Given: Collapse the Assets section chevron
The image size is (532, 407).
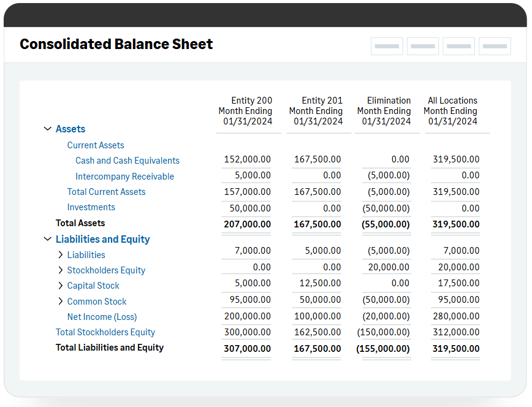Looking at the screenshot, I should point(48,129).
